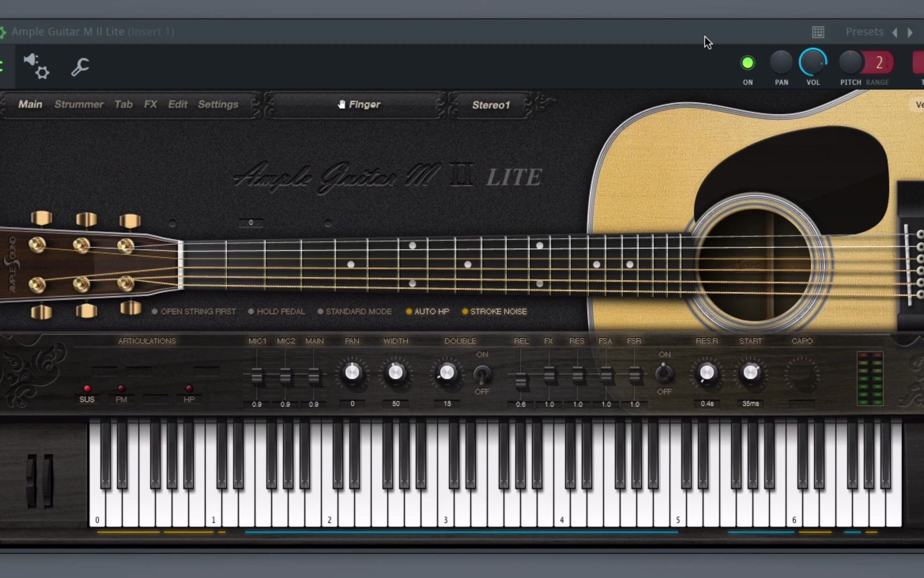
Task: Open the Tab player tab
Action: point(124,104)
